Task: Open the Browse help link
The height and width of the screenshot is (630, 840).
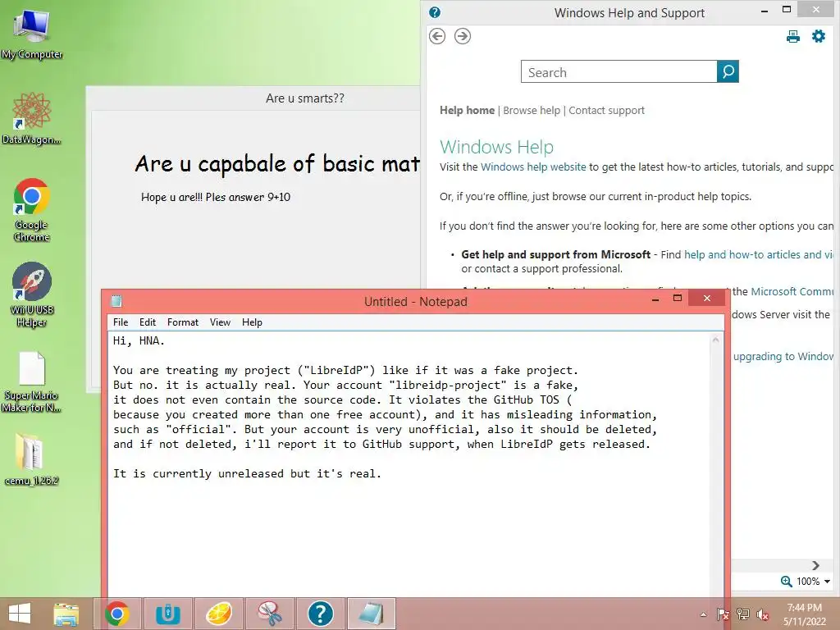Action: coord(532,110)
